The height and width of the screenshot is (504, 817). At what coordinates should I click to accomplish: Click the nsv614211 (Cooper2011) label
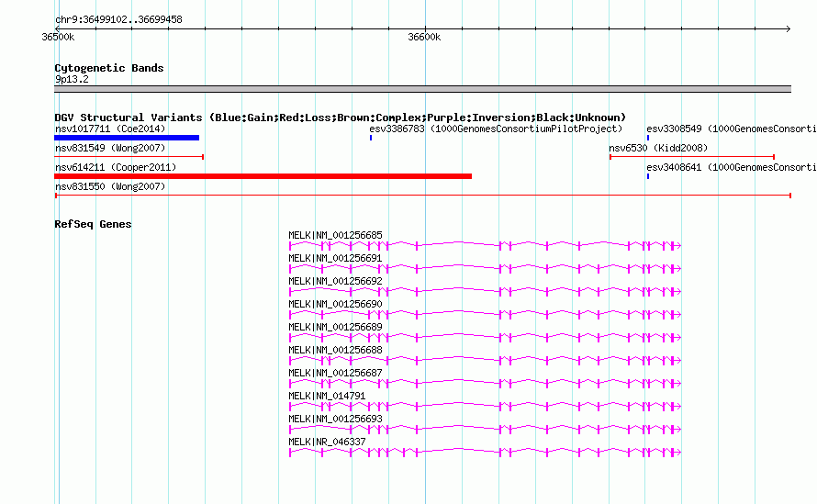point(116,167)
